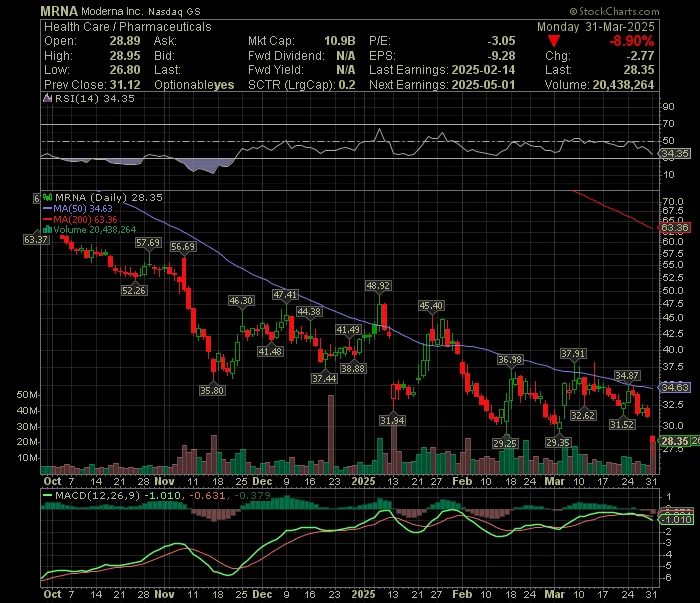This screenshot has height=603, width=700.
Task: Click the 46.30 peak label
Action: coord(241,301)
